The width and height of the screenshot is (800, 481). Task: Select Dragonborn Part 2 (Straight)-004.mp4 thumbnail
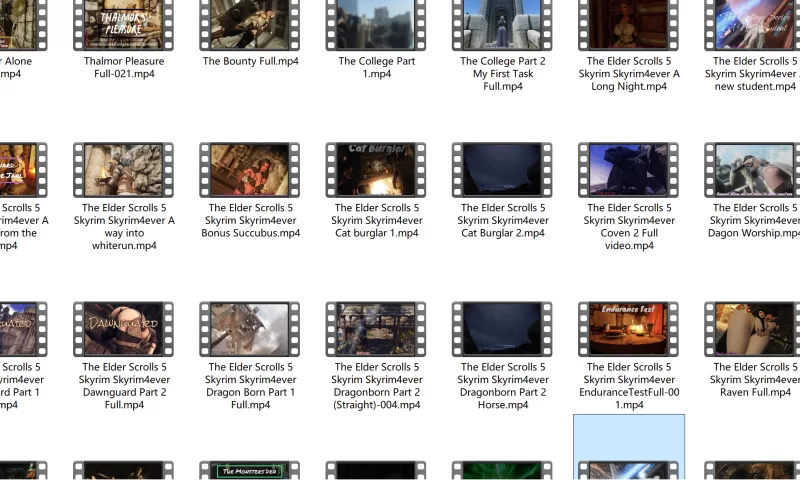point(376,329)
